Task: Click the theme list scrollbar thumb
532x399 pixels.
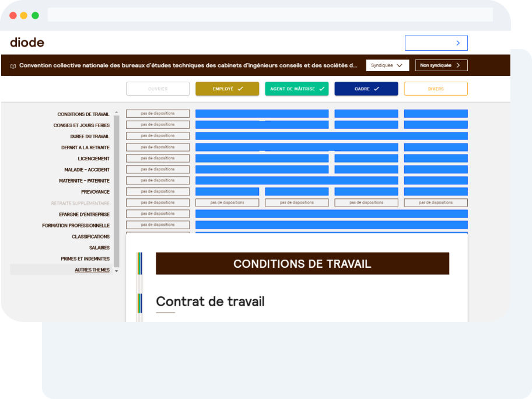Action: pyautogui.click(x=117, y=191)
